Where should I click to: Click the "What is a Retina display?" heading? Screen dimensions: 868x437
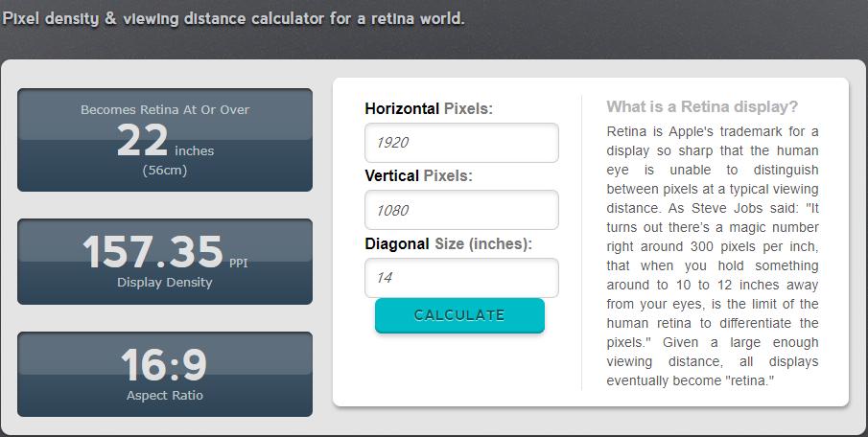click(x=702, y=106)
